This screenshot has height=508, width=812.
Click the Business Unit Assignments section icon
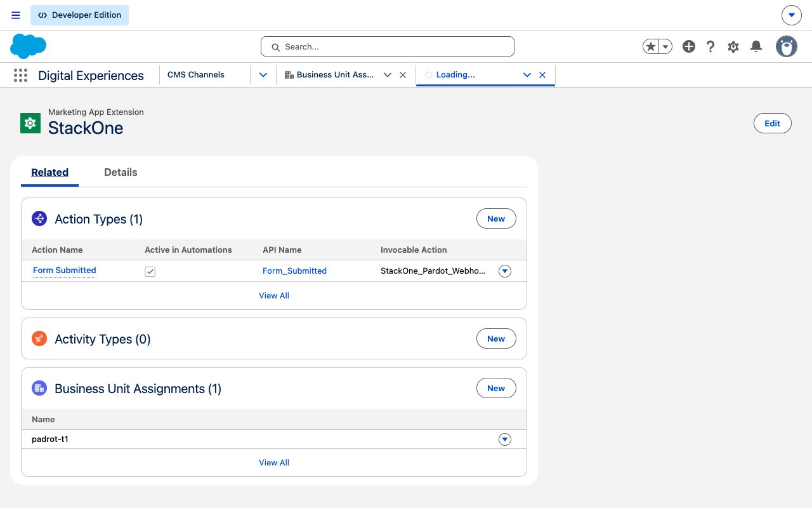[39, 389]
